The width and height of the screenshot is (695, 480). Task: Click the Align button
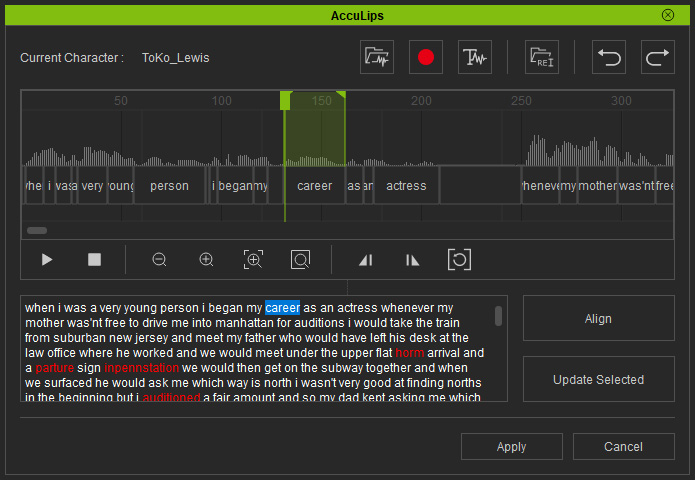tap(598, 318)
